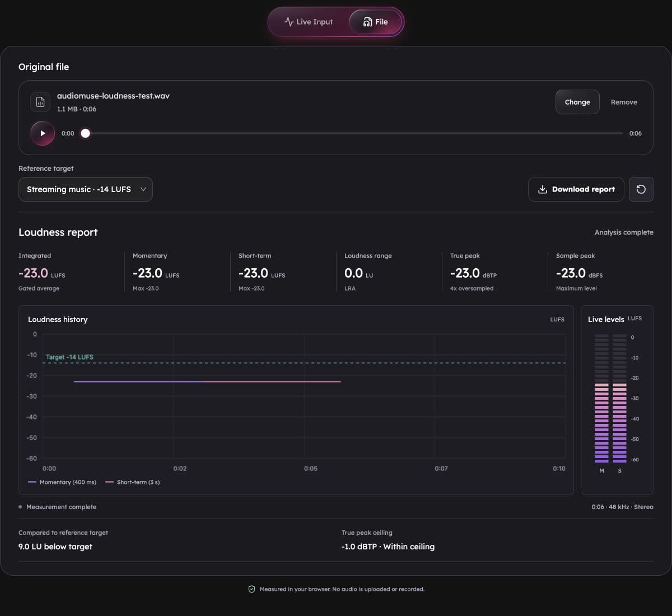Open the Reference target dropdown
The height and width of the screenshot is (616, 672).
click(x=86, y=189)
